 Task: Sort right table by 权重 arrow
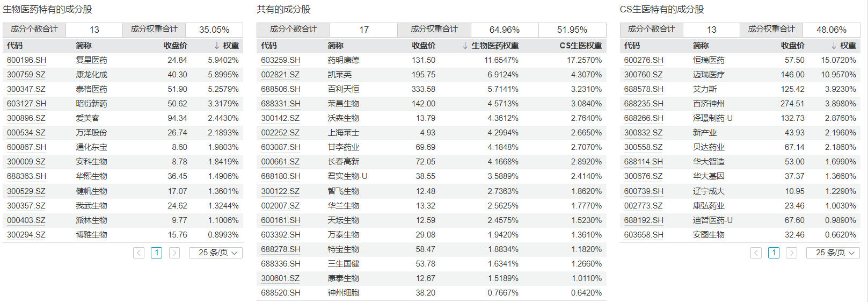point(834,46)
